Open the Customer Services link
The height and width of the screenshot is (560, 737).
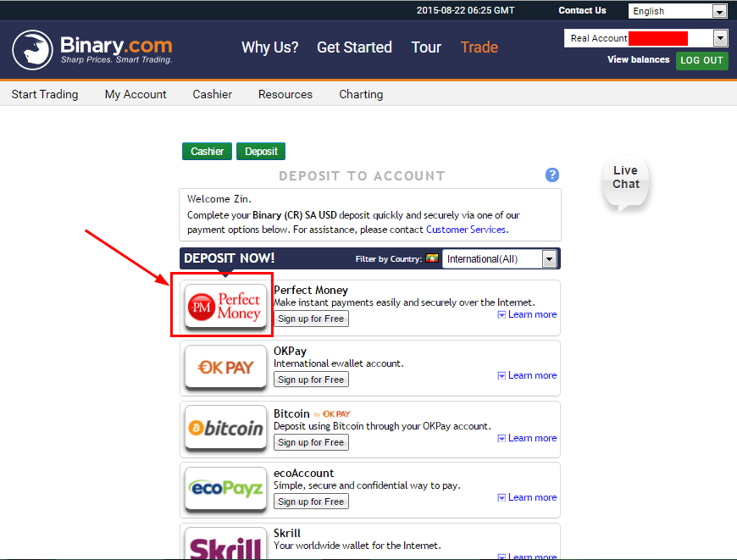466,230
